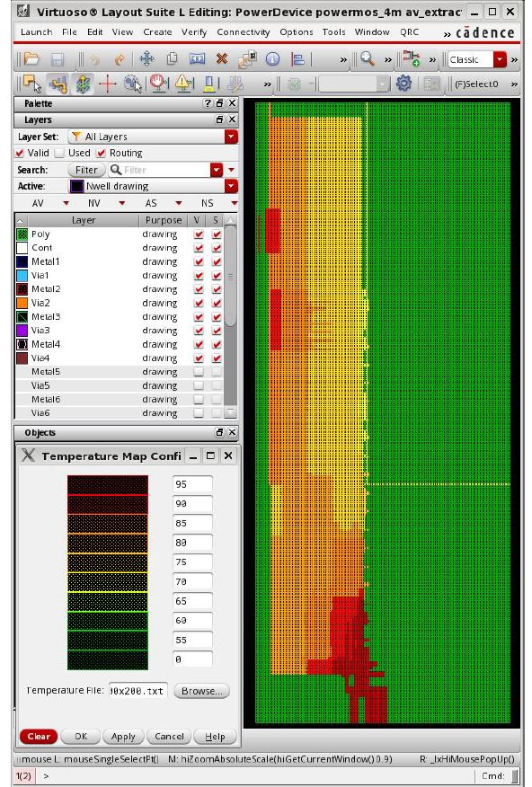Open the Verify menu
This screenshot has width=532, height=787.
(x=194, y=31)
